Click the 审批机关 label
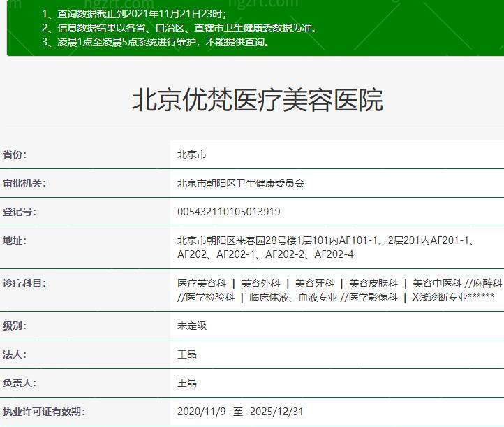The height and width of the screenshot is (427, 504). coord(24,183)
